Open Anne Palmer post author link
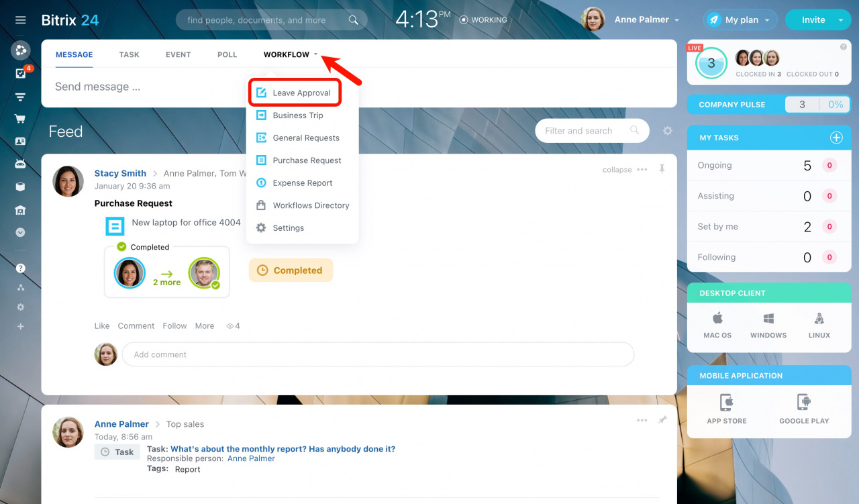Image resolution: width=859 pixels, height=504 pixels. click(x=121, y=424)
